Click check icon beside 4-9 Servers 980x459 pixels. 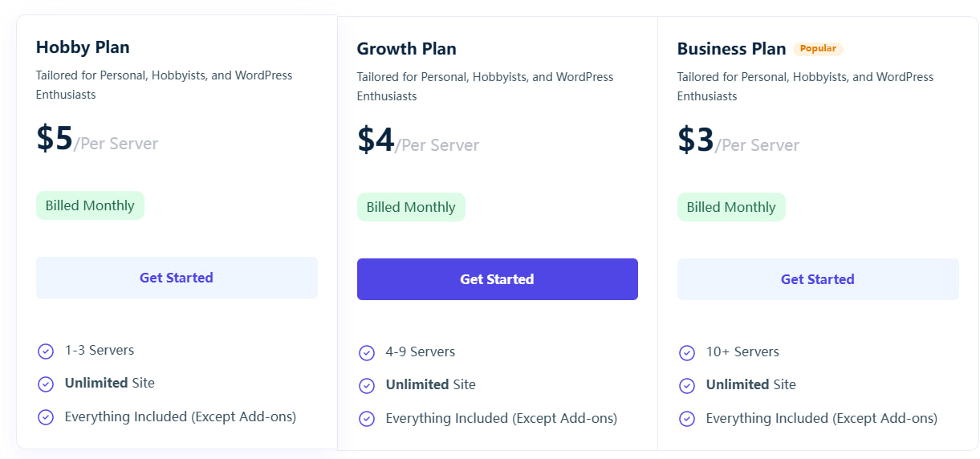point(367,353)
